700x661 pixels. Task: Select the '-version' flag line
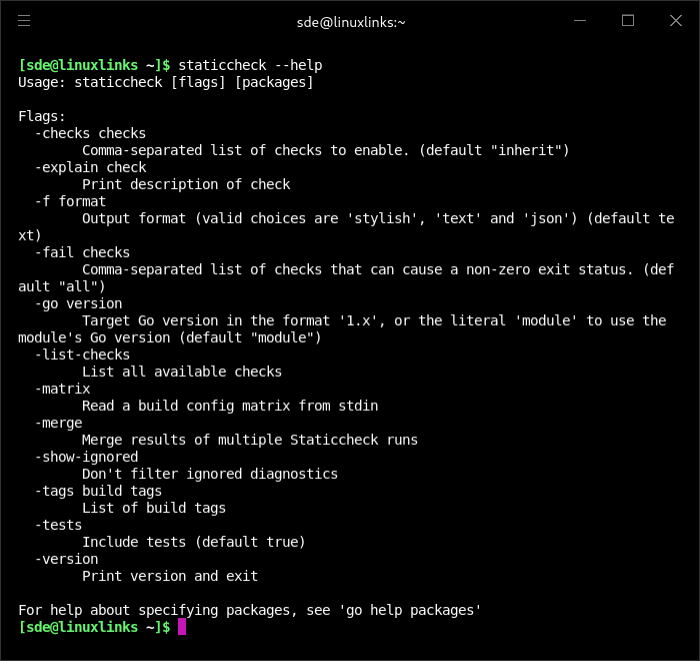(67, 559)
